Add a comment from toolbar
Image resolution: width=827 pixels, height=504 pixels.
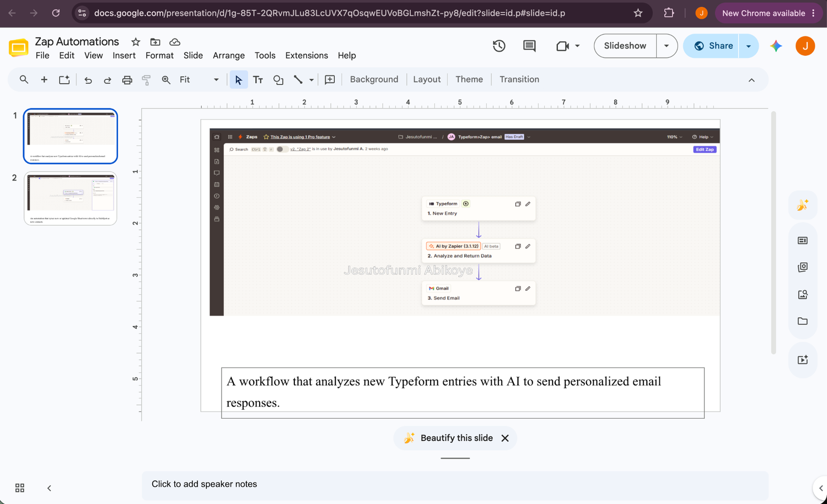pos(330,80)
